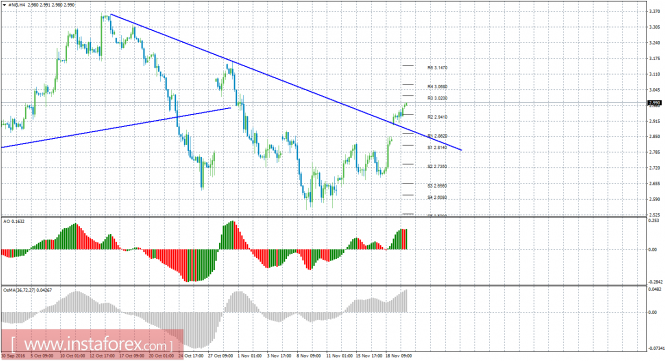The image size is (665, 361).
Task: Click the divider between AO and OsMA panels
Action: pyautogui.click(x=332, y=285)
